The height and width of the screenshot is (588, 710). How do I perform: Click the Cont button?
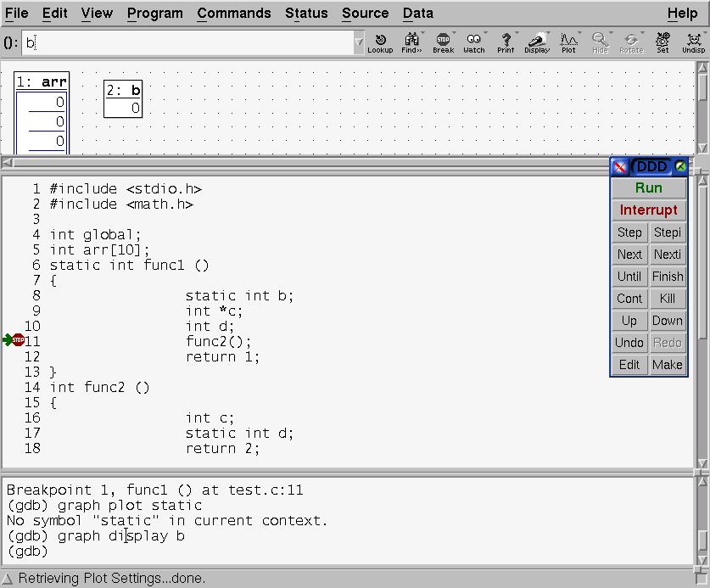click(629, 299)
